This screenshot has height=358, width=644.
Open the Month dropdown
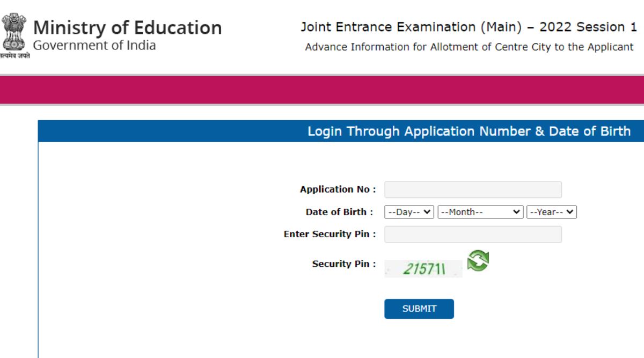[x=479, y=212]
